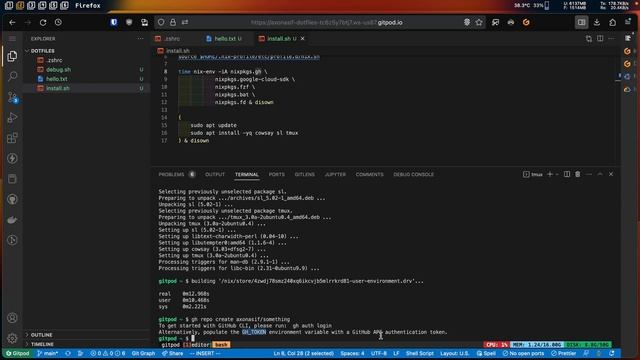This screenshot has height=360, width=640.
Task: Switch to the .zshrc editor tab
Action: click(x=171, y=38)
